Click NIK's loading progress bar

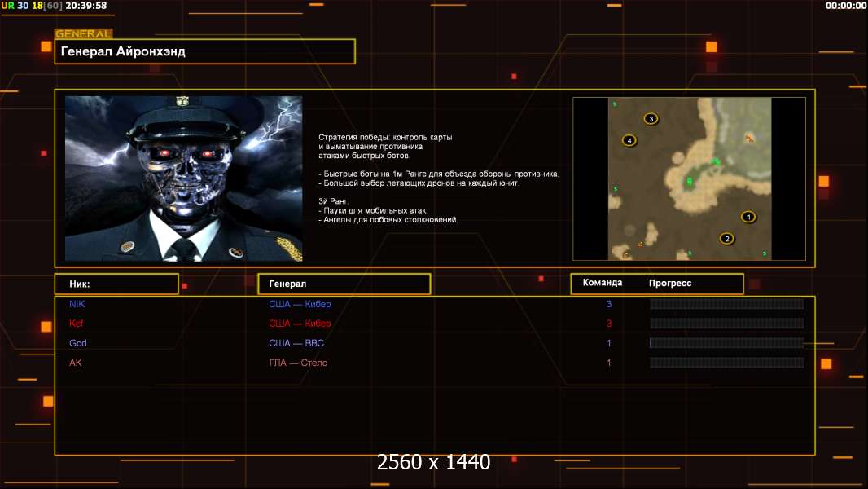[x=727, y=303]
